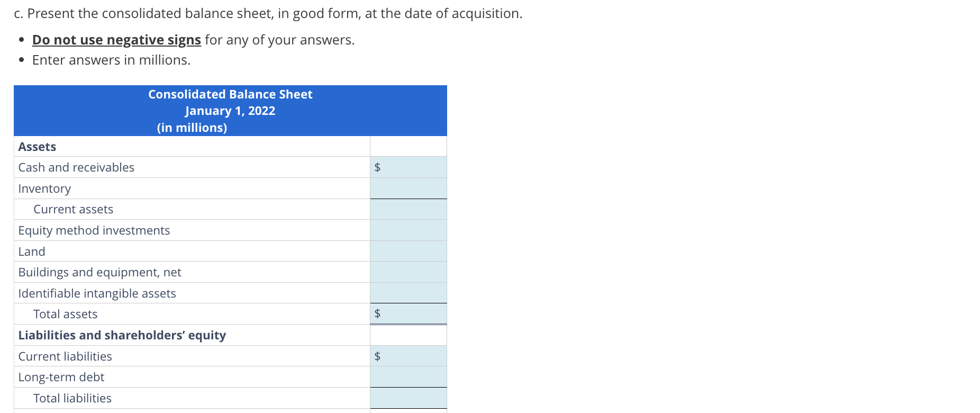The width and height of the screenshot is (980, 413).
Task: Select the Buildings and equipment, net field
Action: (409, 272)
